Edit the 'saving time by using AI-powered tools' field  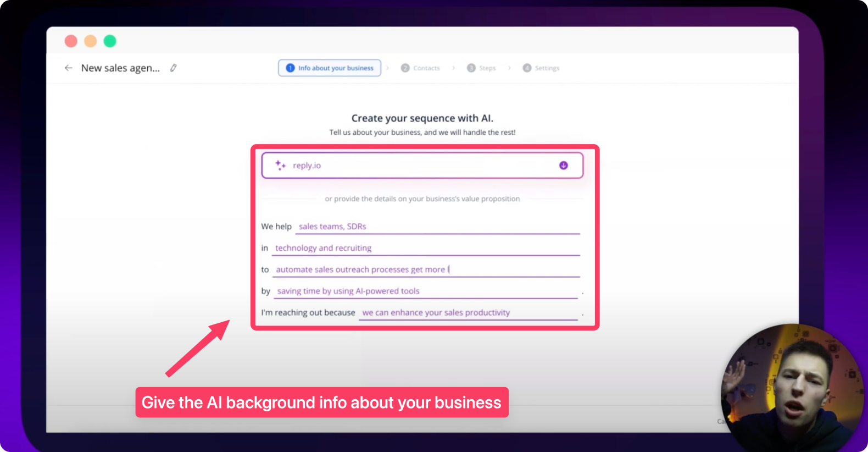click(426, 291)
